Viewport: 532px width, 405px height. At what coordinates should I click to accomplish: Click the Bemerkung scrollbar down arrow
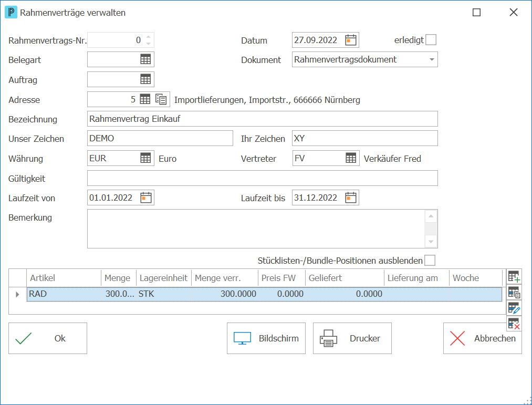point(431,241)
